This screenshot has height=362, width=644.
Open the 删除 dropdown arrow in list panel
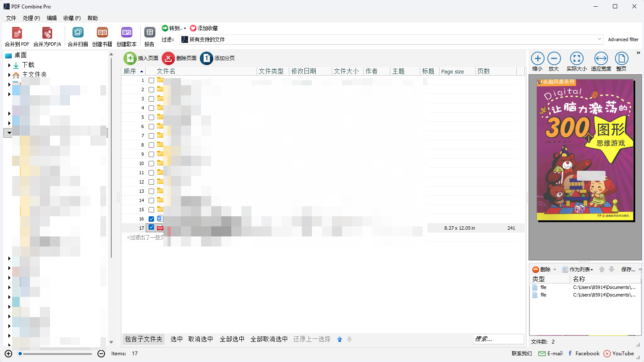tap(555, 270)
